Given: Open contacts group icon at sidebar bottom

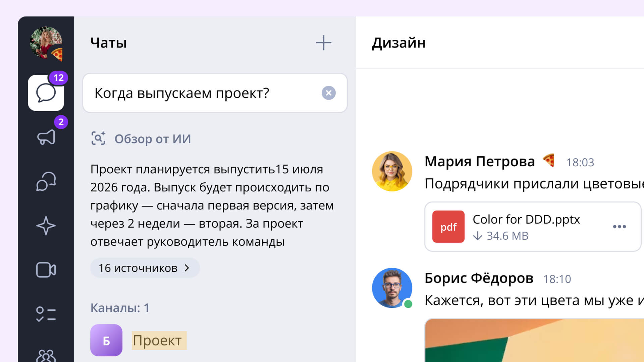Looking at the screenshot, I should point(46,355).
